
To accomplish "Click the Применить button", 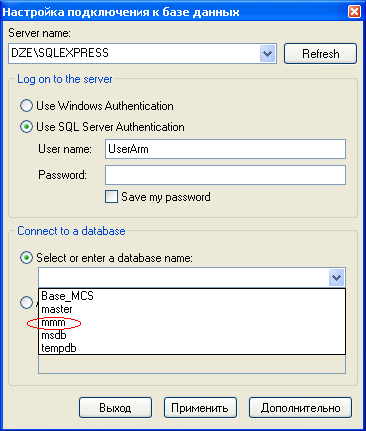I will pyautogui.click(x=200, y=408).
